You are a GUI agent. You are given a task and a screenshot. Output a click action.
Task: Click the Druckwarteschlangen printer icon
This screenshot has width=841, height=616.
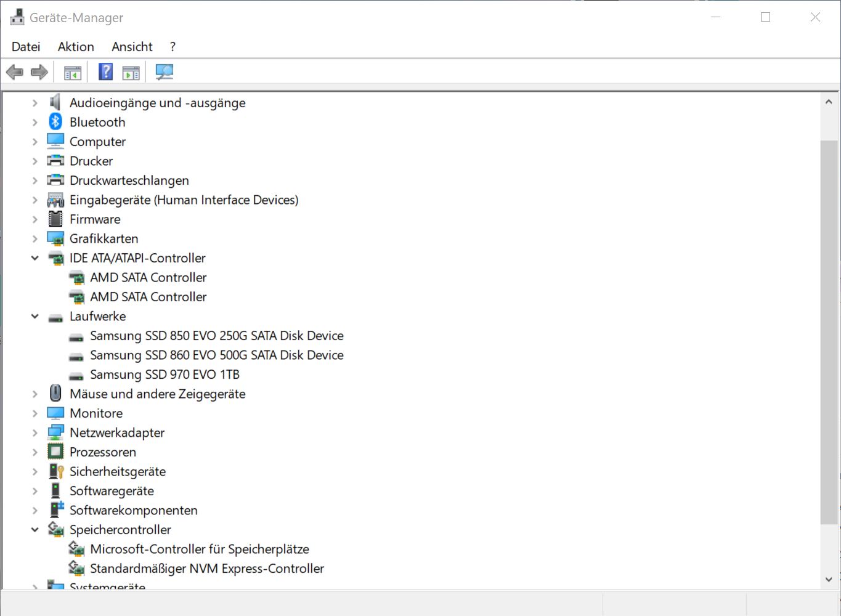[x=55, y=180]
